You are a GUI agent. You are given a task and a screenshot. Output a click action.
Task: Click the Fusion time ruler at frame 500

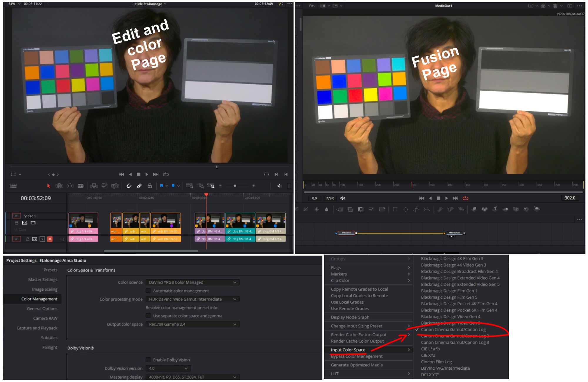[x=484, y=185]
